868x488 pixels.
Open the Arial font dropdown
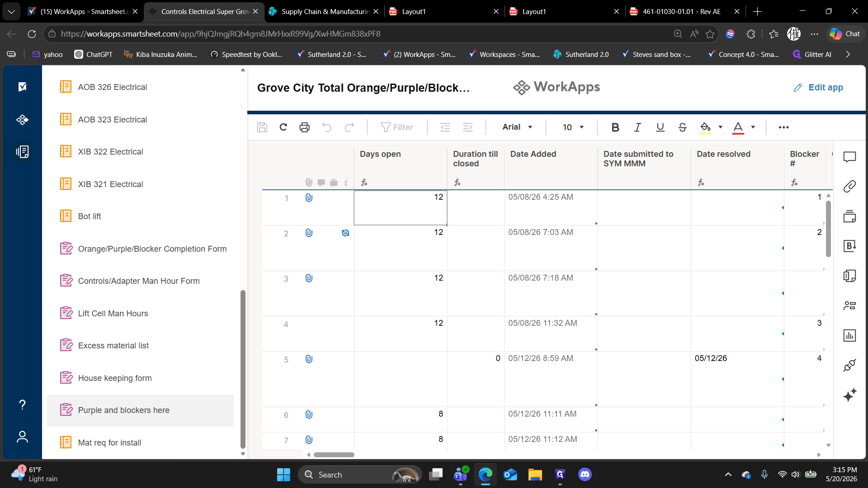(x=517, y=127)
